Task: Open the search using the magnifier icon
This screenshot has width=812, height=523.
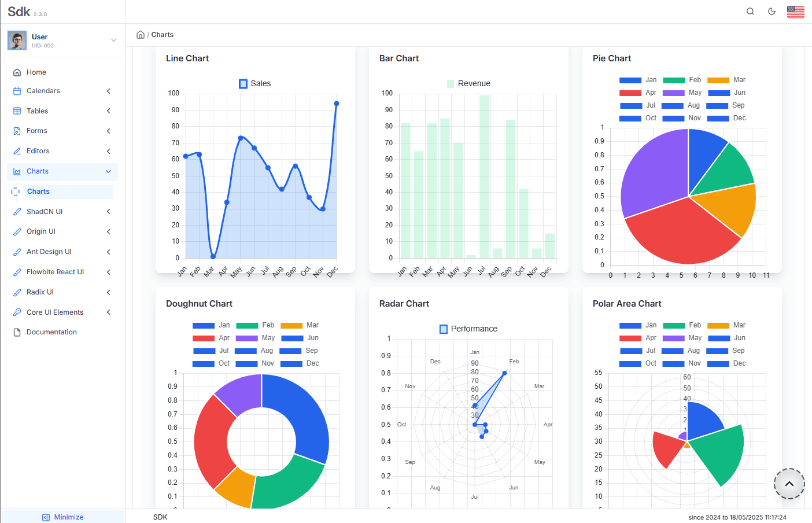Action: (750, 11)
